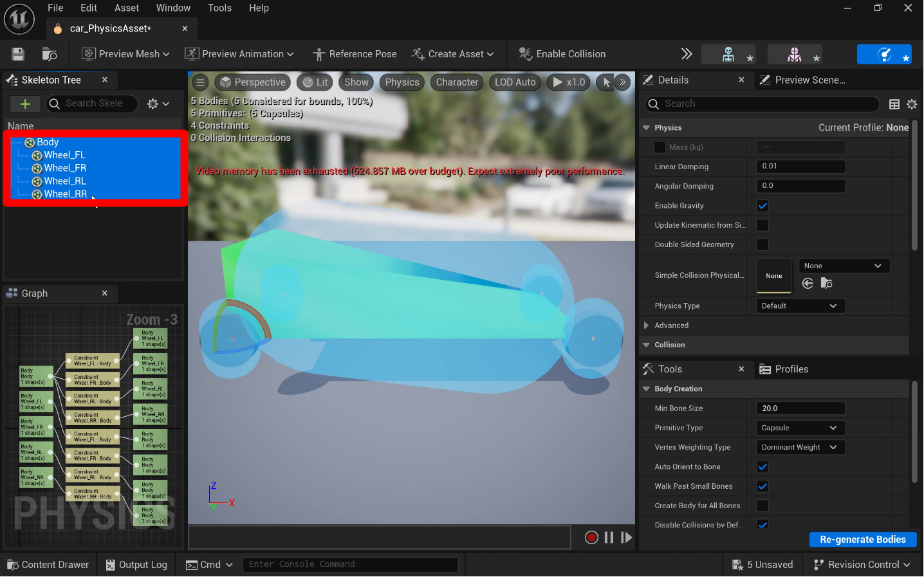This screenshot has width=924, height=577.
Task: Click the viewport select-mode cursor icon
Action: tap(606, 82)
